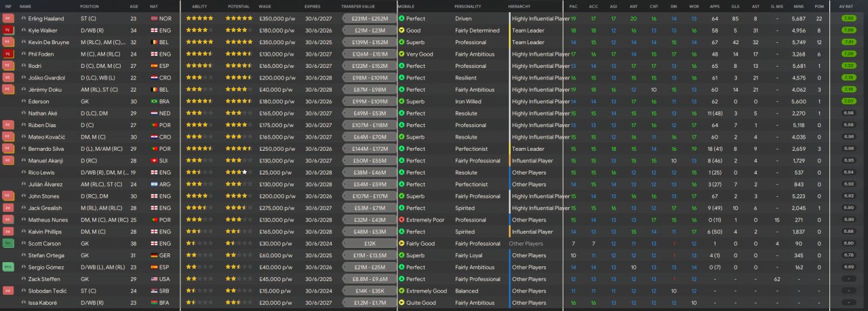Click Jack Grealish's £275,000 p/w wage
Image resolution: width=868 pixels, height=311 pixels.
pyautogui.click(x=277, y=208)
